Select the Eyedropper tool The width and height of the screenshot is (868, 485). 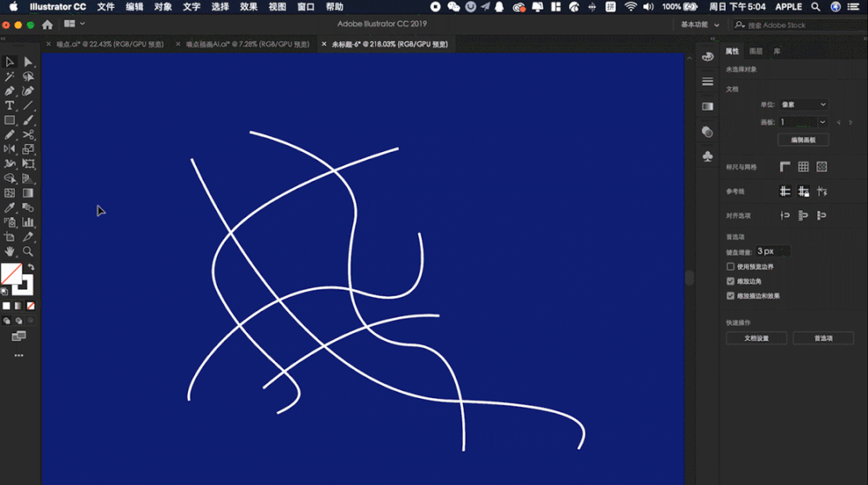(10, 208)
